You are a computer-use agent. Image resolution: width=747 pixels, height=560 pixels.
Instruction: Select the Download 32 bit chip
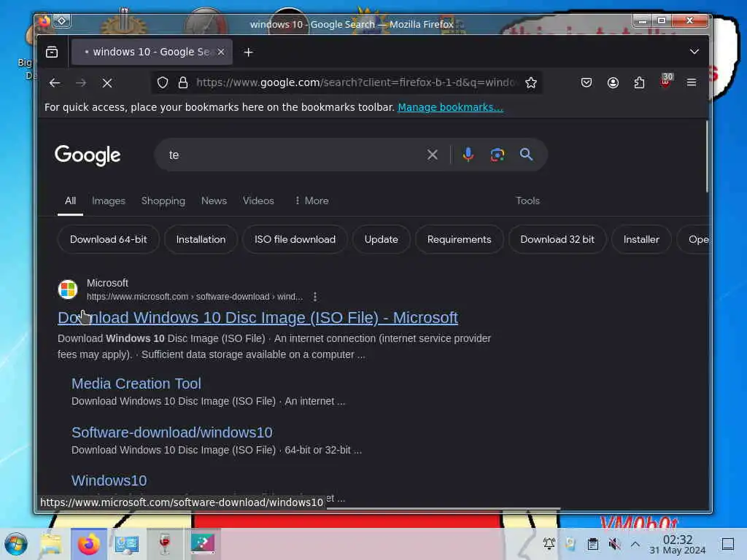557,239
